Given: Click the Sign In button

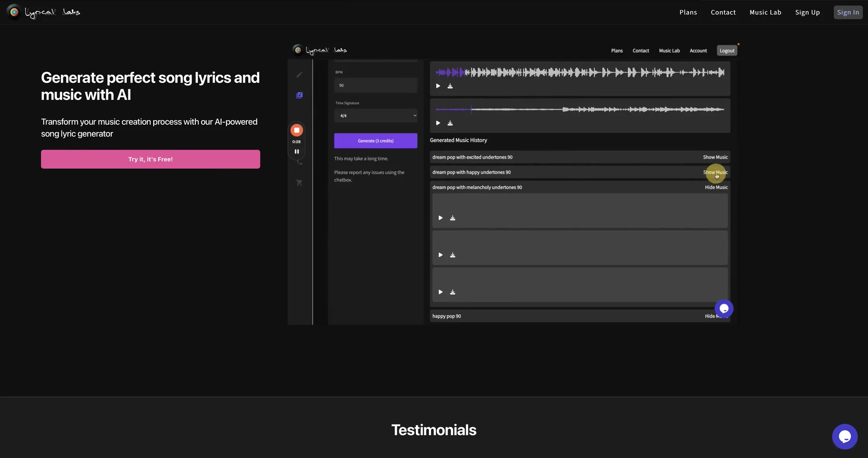Looking at the screenshot, I should [x=848, y=12].
